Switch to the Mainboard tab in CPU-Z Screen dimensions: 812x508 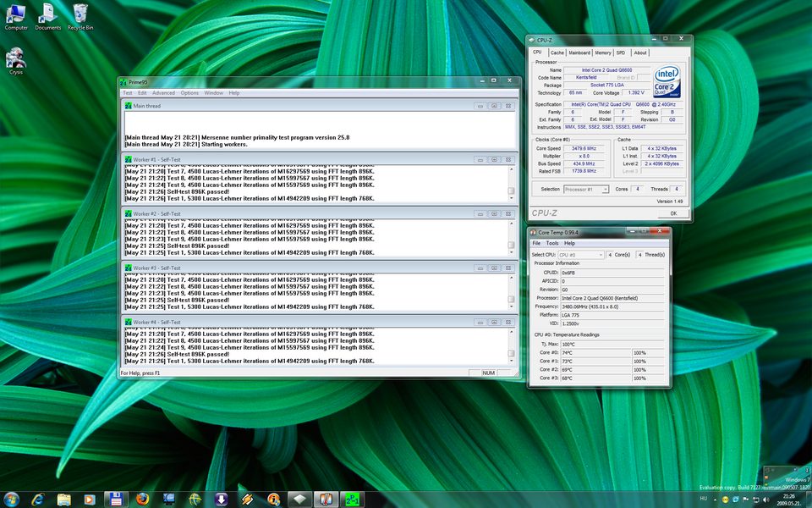[579, 52]
